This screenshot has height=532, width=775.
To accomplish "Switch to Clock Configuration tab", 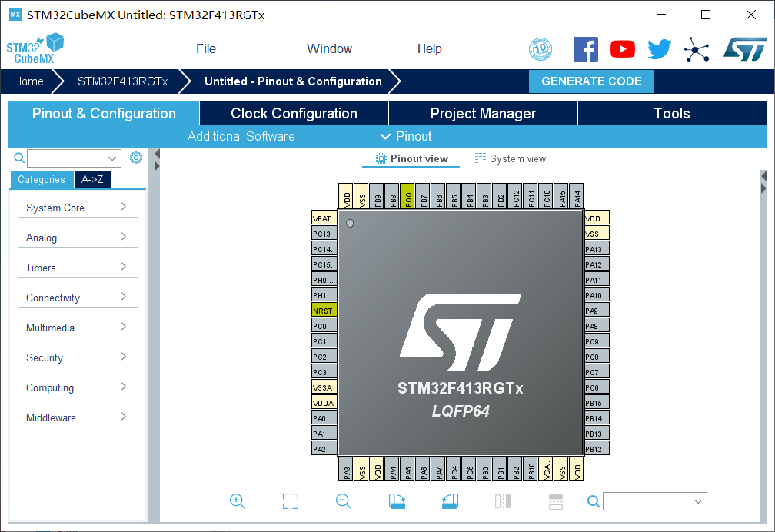I will (x=294, y=113).
